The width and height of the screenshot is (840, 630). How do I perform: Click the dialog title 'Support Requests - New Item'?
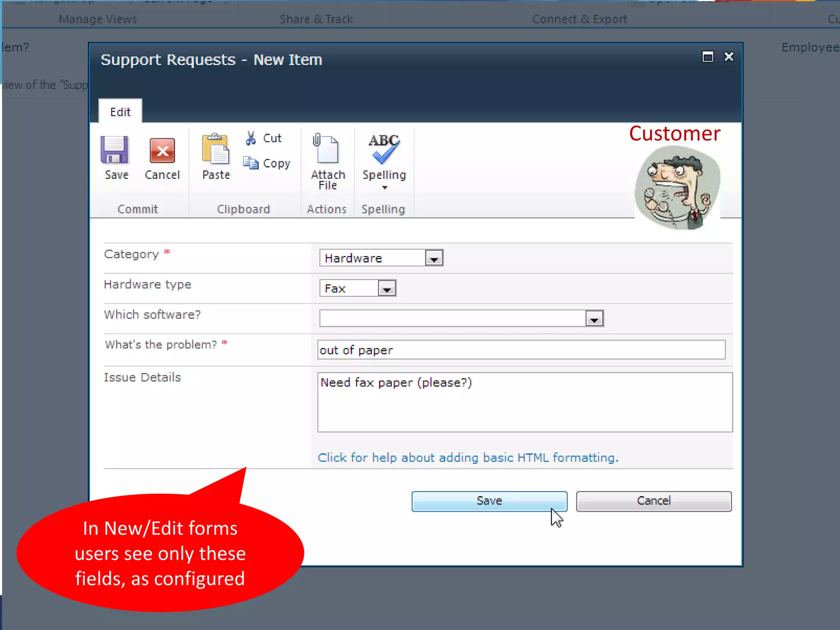(x=211, y=60)
